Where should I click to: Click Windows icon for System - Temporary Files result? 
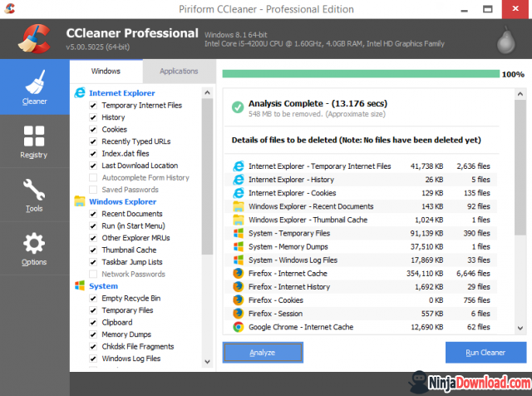(239, 233)
